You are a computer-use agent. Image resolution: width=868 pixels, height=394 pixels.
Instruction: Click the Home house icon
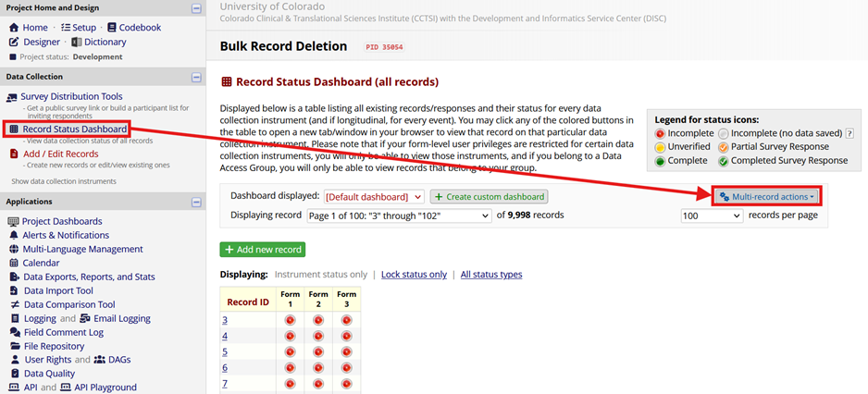coord(15,27)
